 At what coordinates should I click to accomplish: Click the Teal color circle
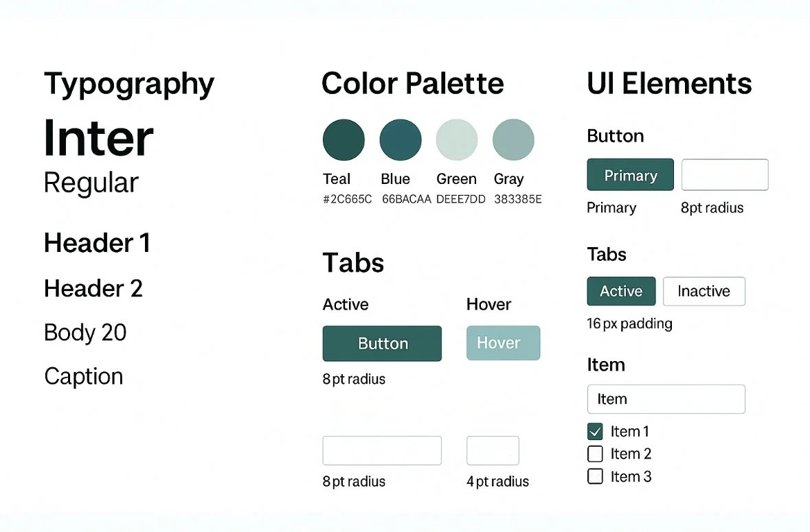coord(344,140)
